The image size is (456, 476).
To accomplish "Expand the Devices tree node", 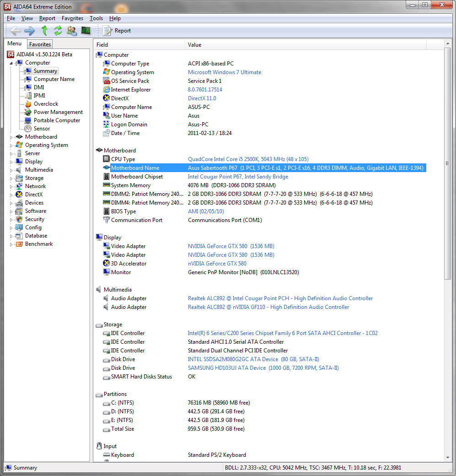I will (11, 203).
